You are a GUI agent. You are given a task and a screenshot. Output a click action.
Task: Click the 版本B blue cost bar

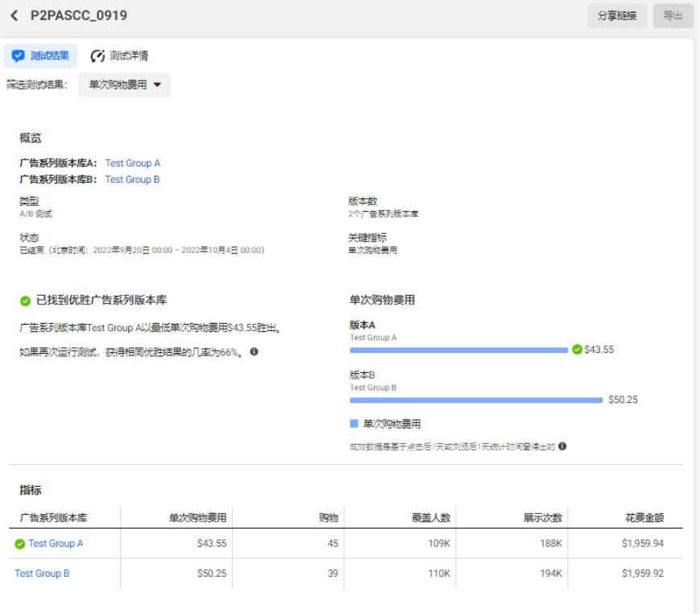(475, 399)
